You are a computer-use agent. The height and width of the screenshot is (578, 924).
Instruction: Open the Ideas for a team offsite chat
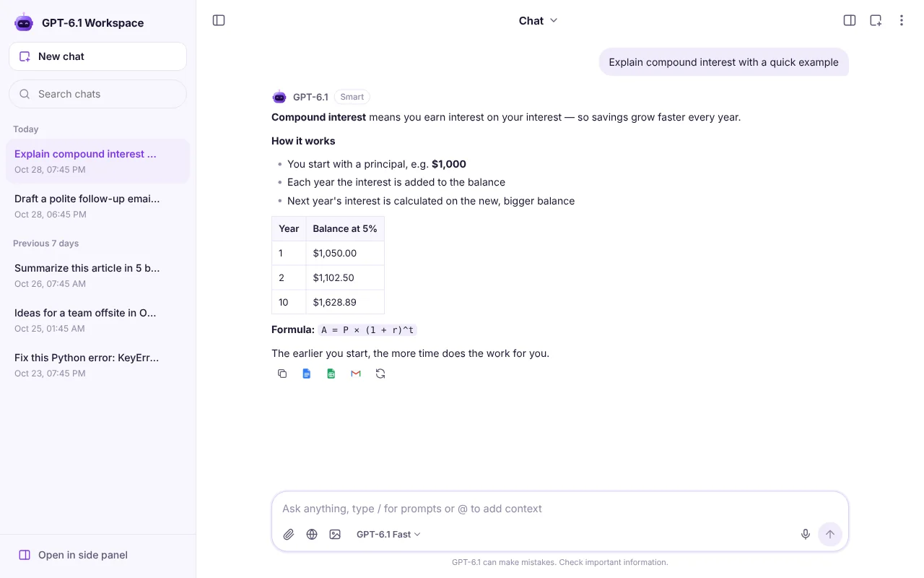97,320
